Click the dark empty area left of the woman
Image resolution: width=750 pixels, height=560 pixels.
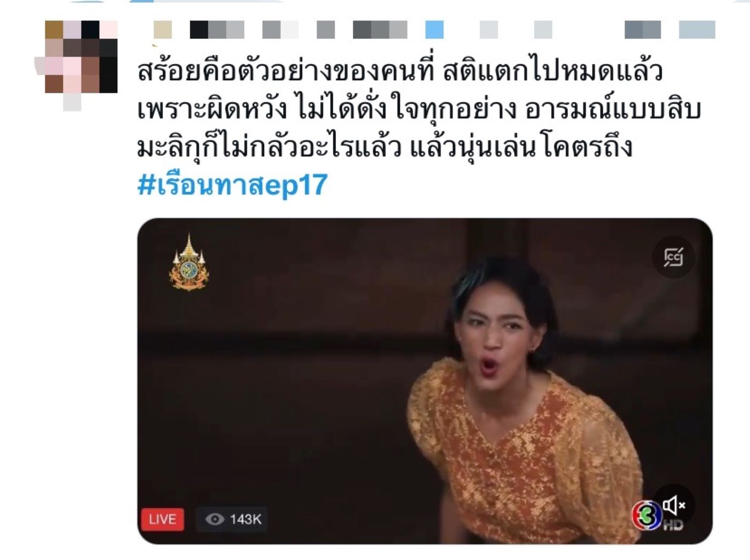pos(279,386)
